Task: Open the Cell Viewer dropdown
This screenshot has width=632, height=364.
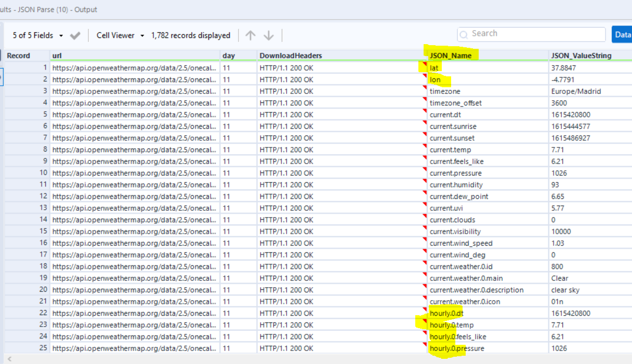Action: (121, 35)
